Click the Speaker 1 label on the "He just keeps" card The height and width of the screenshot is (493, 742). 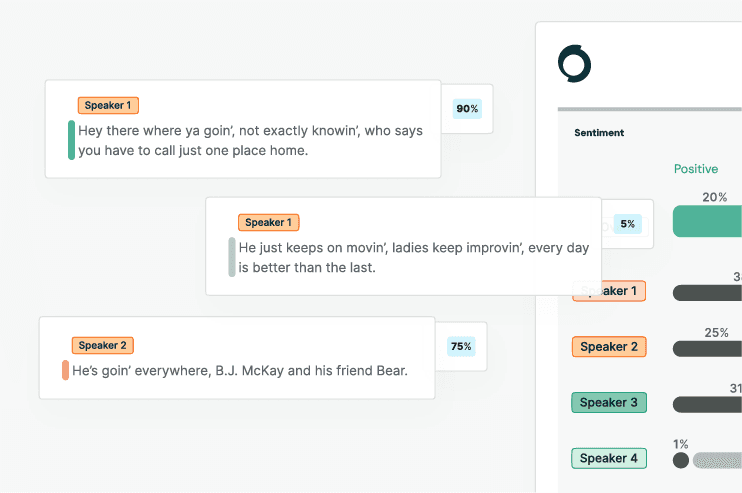click(x=268, y=222)
